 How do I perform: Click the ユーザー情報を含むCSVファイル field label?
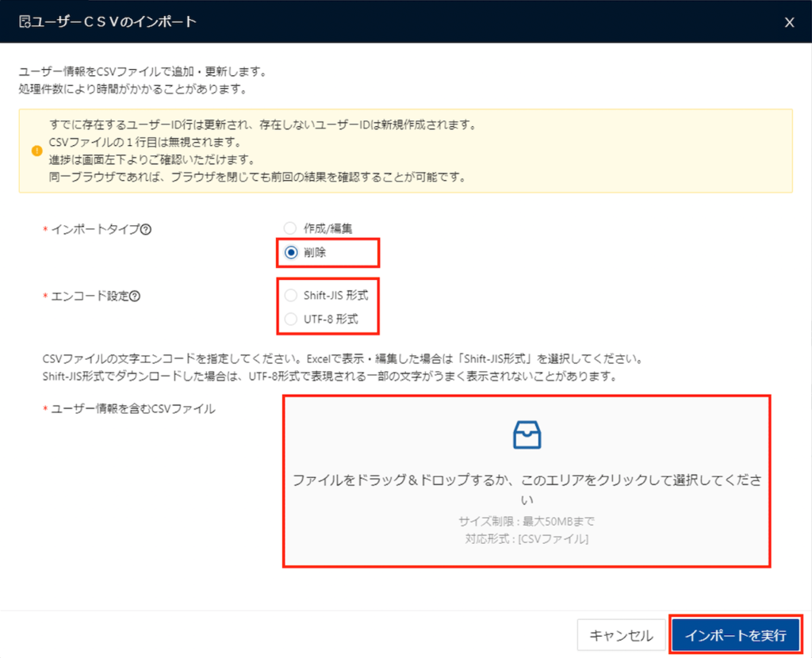(x=132, y=409)
